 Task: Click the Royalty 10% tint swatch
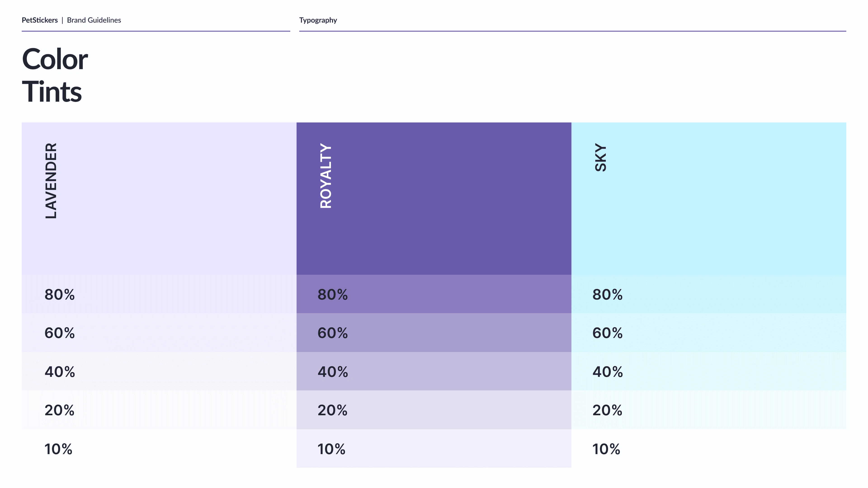pos(434,448)
